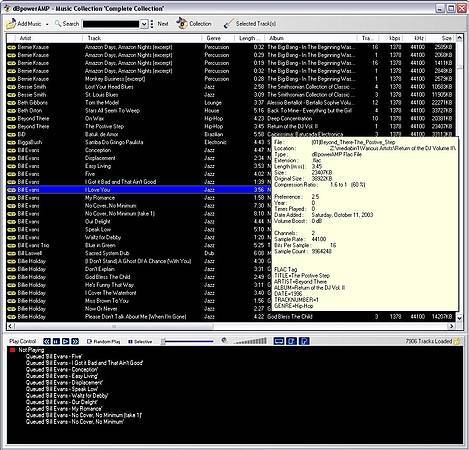Select track 'God Bless The Child'
This screenshot has height=450, width=469.
point(107,277)
